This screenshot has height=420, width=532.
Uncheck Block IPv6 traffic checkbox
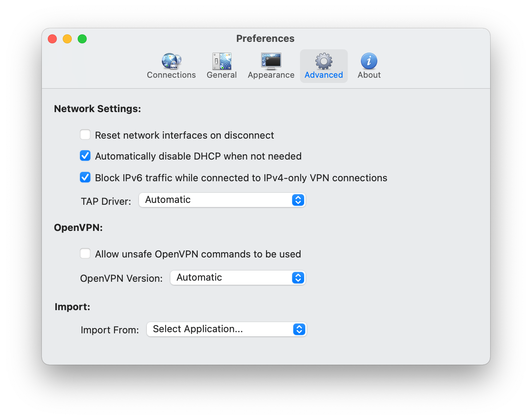[85, 177]
